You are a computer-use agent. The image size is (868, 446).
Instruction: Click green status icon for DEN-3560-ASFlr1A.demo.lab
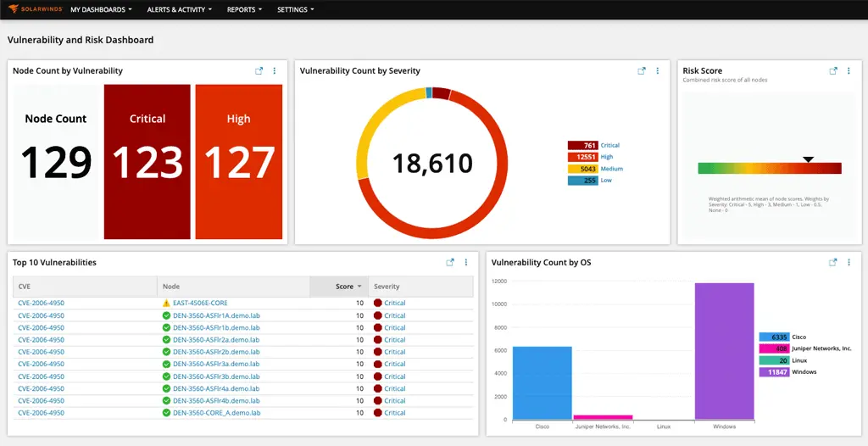(166, 315)
